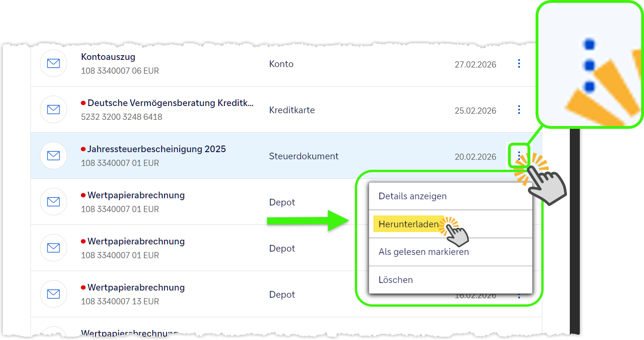Click the red unread dot on Jahressteuerbescheinigung
This screenshot has width=644, height=340.
pos(83,149)
